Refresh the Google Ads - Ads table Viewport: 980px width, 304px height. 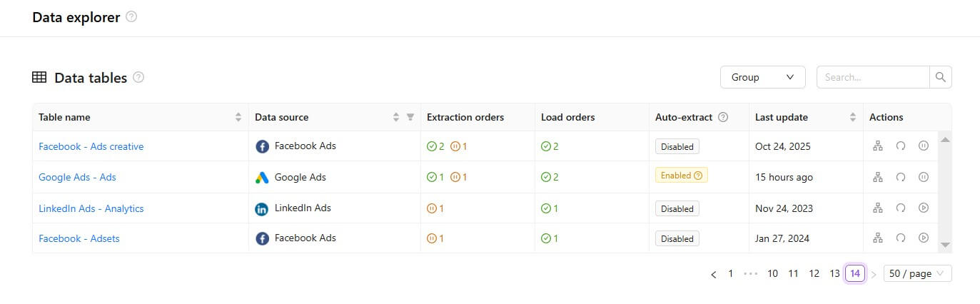[901, 177]
